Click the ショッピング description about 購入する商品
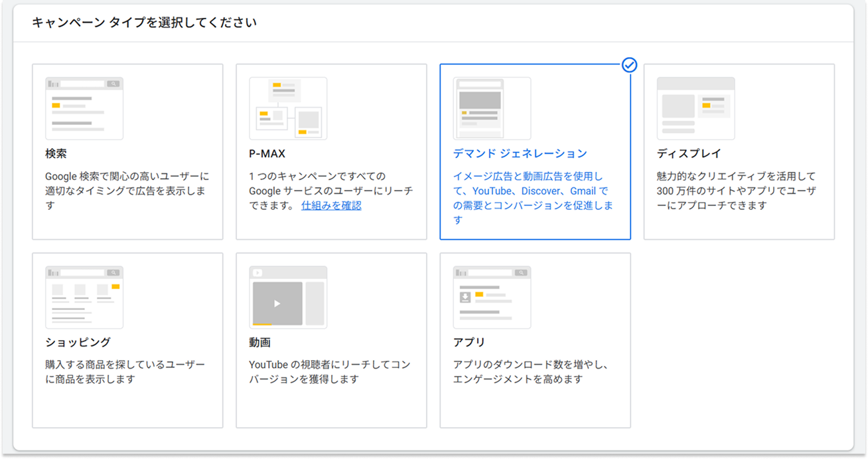Image resolution: width=868 pixels, height=459 pixels. point(125,372)
